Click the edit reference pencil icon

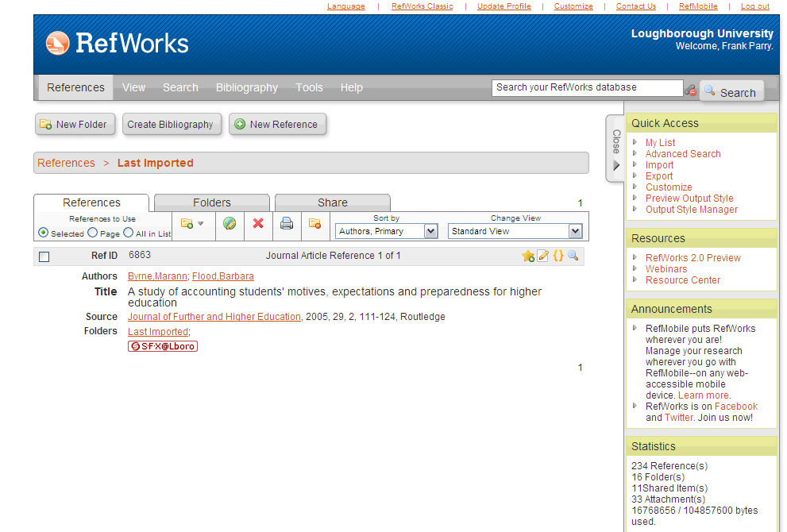[x=543, y=256]
